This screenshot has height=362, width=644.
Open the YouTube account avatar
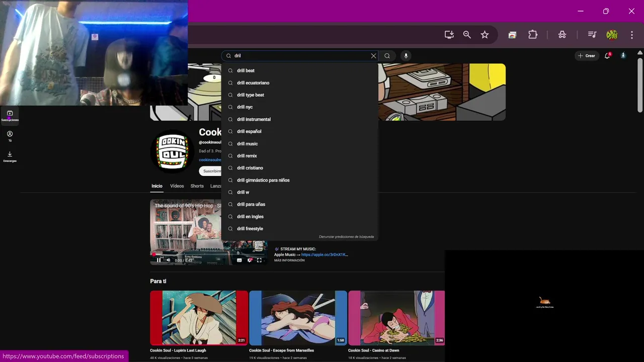pyautogui.click(x=623, y=56)
